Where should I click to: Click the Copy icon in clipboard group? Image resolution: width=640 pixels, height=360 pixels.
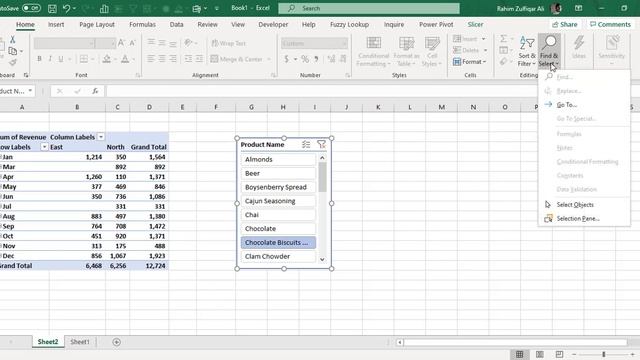click(x=13, y=51)
